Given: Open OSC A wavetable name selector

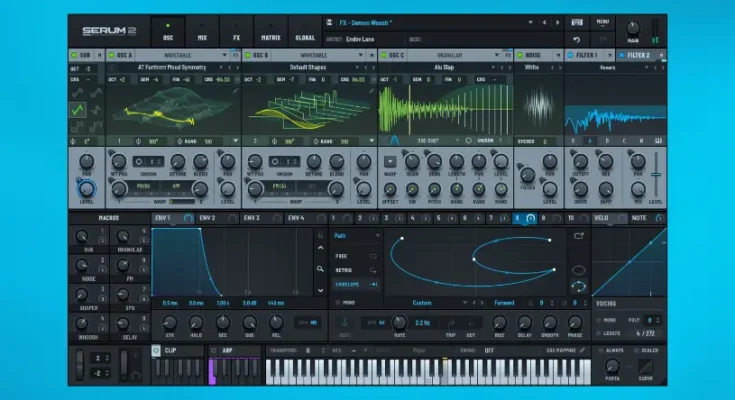Looking at the screenshot, I should (x=172, y=66).
